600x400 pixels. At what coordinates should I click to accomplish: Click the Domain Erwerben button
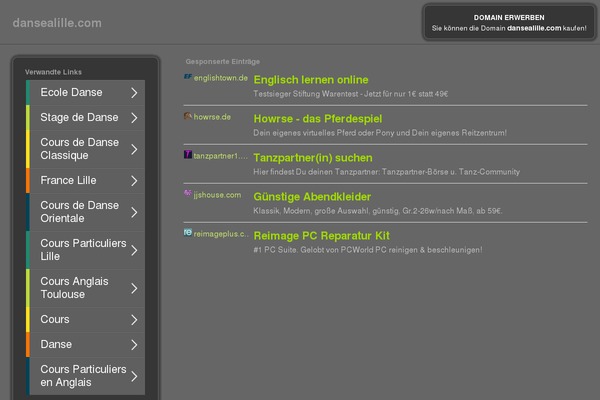pos(509,23)
